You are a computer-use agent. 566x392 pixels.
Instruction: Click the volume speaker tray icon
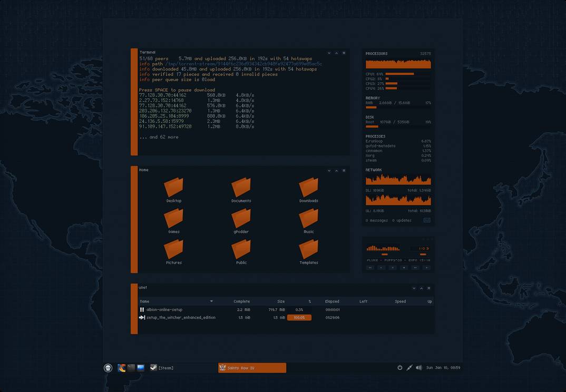pos(419,367)
